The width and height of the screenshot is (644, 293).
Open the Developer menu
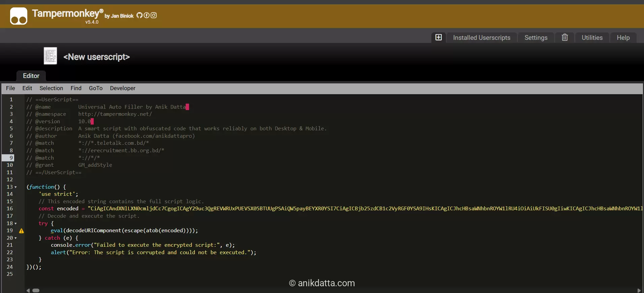(x=123, y=88)
